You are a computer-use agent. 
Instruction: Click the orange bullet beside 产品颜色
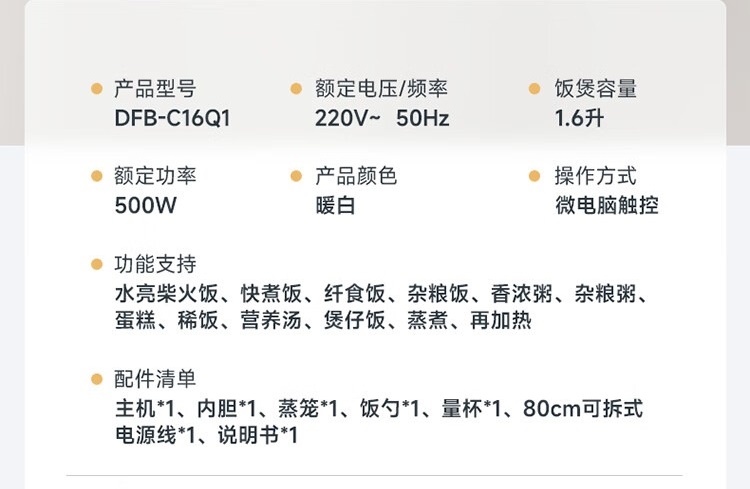[x=296, y=176]
